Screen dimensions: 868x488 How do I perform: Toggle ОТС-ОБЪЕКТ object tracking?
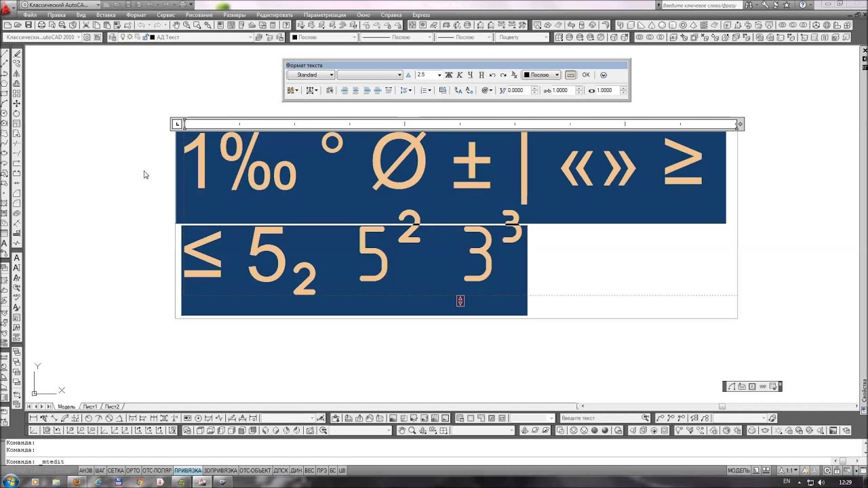(255, 470)
